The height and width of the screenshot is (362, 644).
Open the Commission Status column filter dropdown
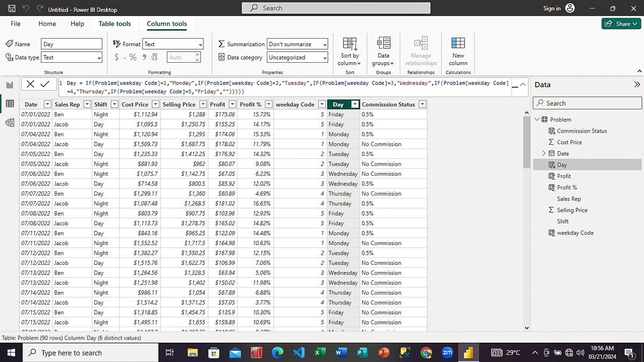(422, 105)
